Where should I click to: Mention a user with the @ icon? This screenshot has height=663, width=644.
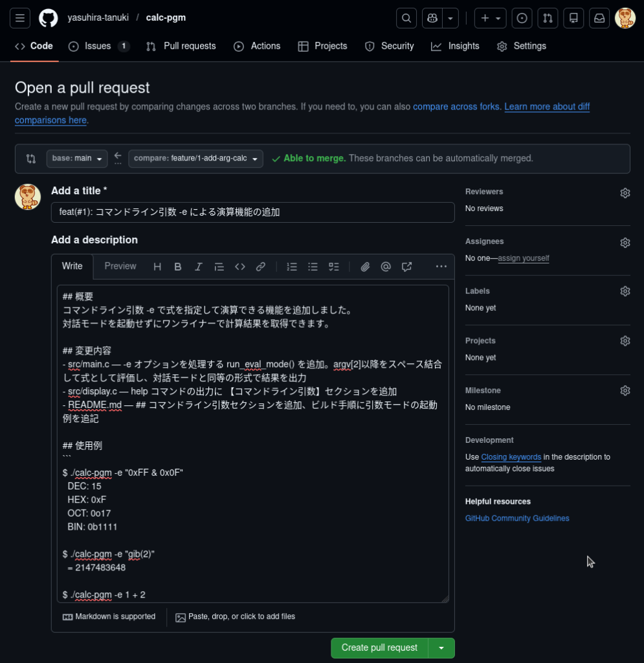click(386, 267)
